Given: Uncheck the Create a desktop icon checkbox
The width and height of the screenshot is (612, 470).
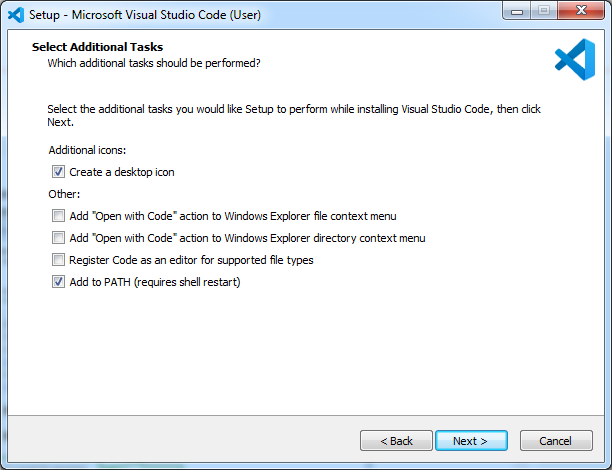Looking at the screenshot, I should (59, 172).
